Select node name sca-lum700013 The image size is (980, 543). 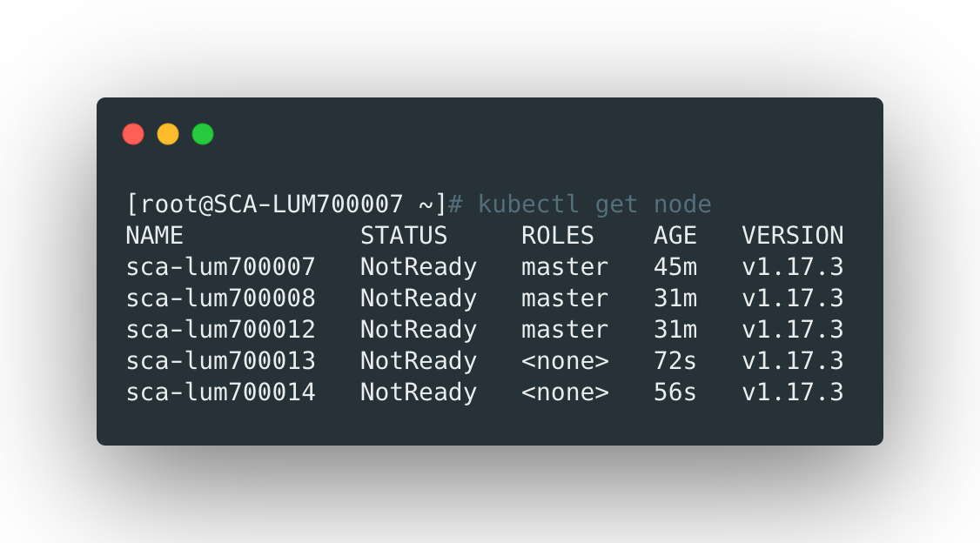(x=221, y=361)
